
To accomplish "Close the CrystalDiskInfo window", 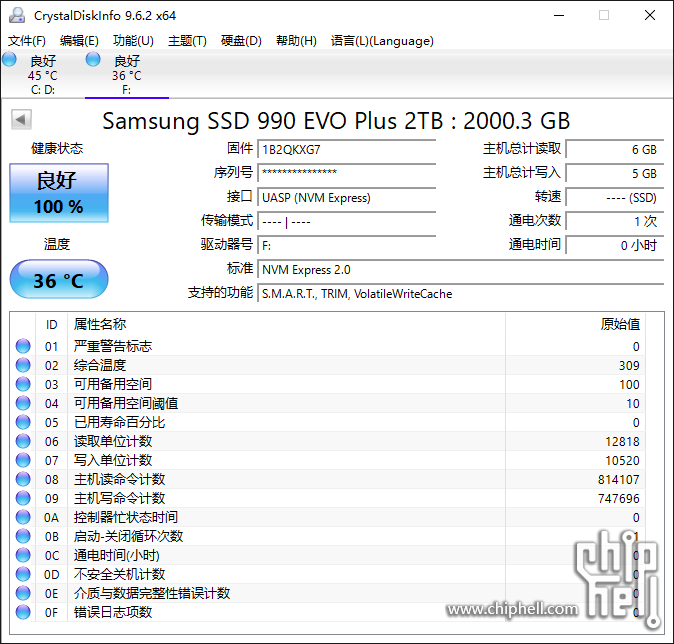I will [x=650, y=15].
